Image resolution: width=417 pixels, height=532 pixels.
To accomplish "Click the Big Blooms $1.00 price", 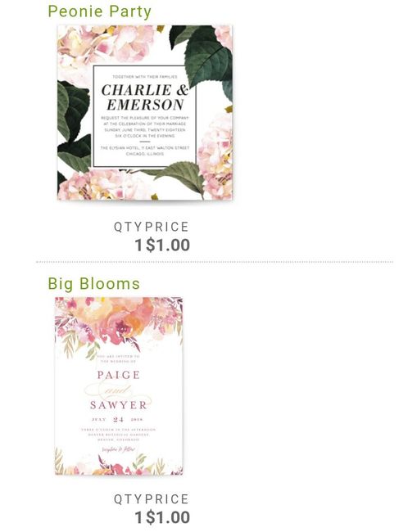I will 168,517.
